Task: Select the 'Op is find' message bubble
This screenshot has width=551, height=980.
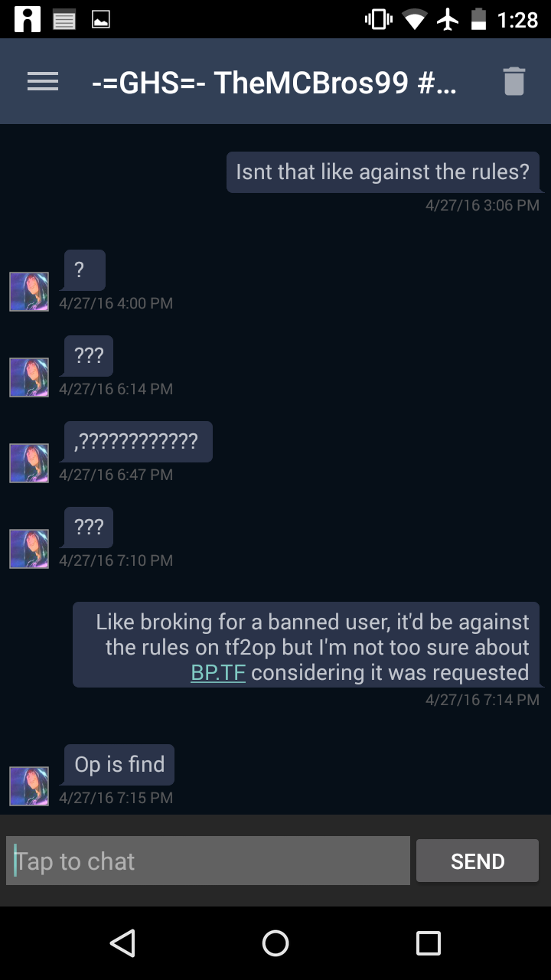Action: (x=119, y=765)
